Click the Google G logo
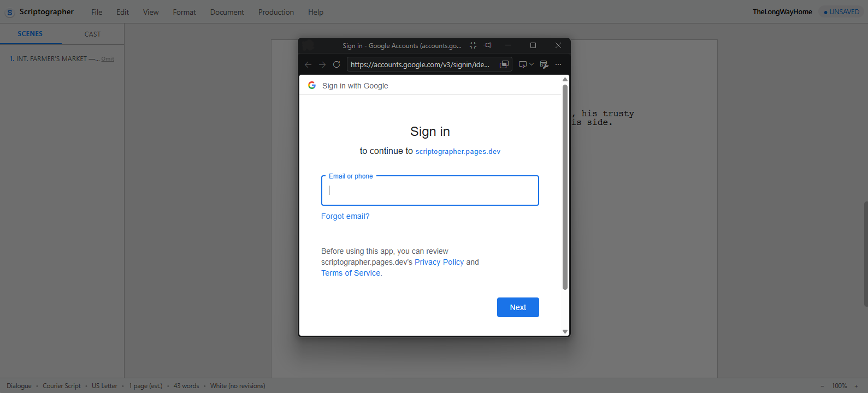868x393 pixels. [x=312, y=85]
